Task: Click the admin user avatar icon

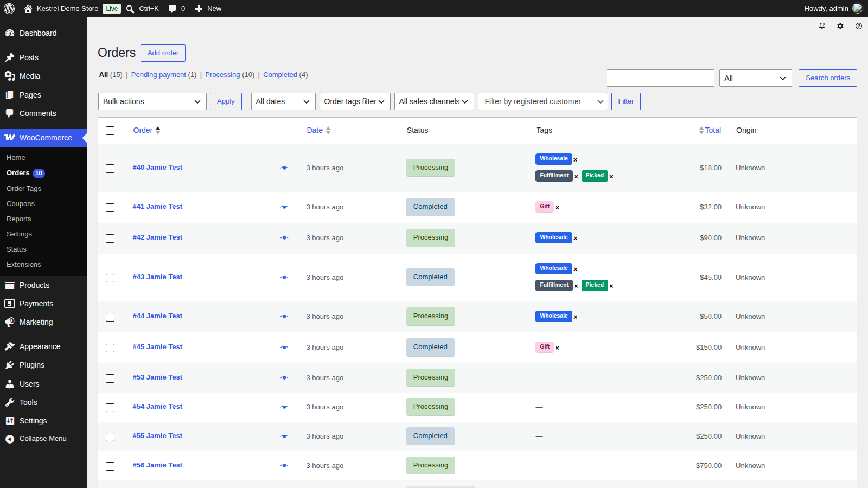Action: (x=858, y=9)
